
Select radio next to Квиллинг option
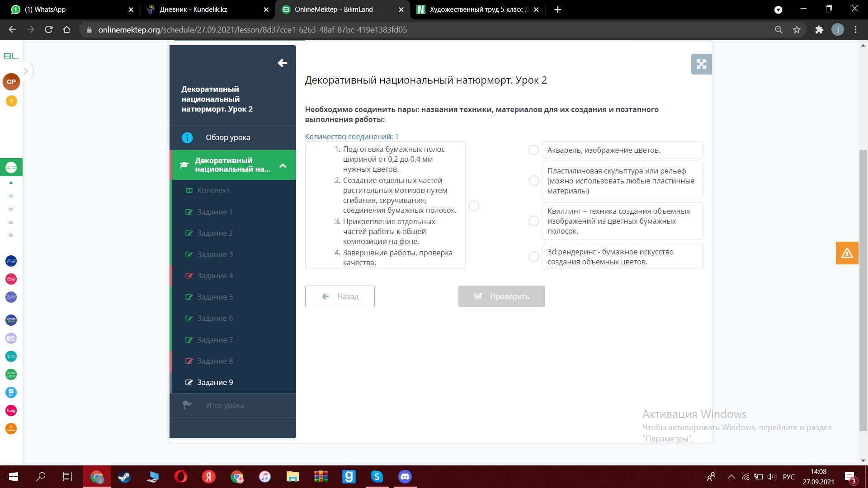pyautogui.click(x=533, y=221)
